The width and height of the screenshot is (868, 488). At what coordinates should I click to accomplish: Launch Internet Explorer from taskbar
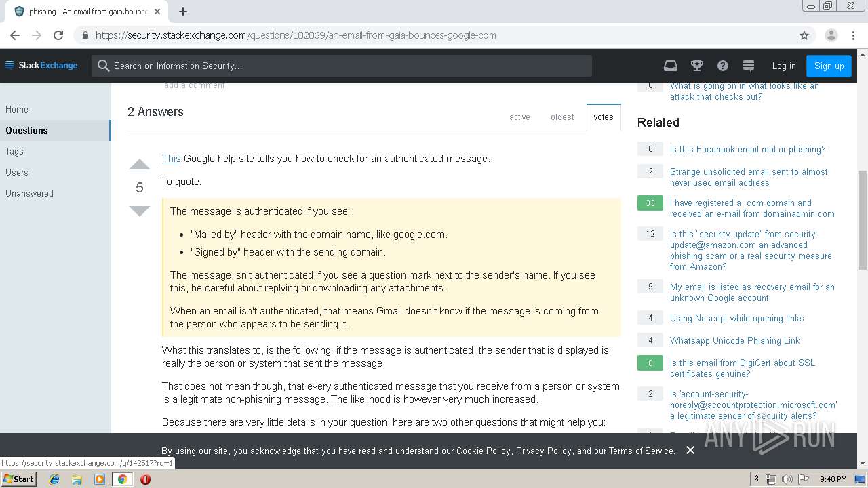(54, 479)
